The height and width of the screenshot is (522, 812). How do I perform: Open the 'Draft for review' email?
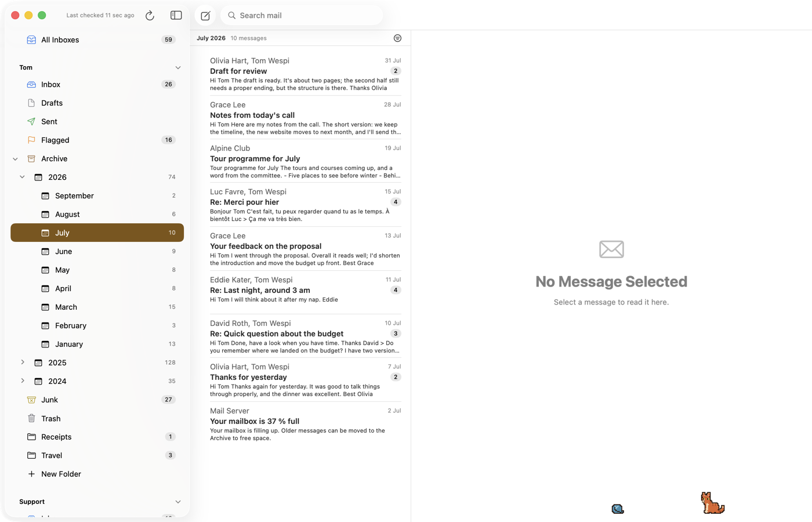[305, 74]
